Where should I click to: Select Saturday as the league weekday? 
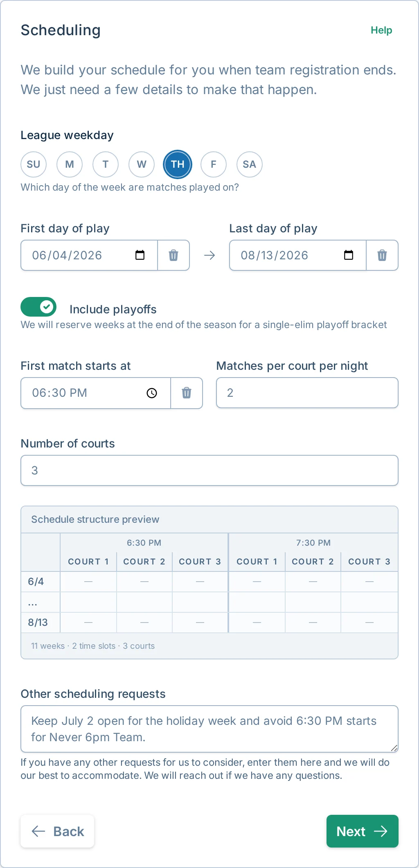249,164
